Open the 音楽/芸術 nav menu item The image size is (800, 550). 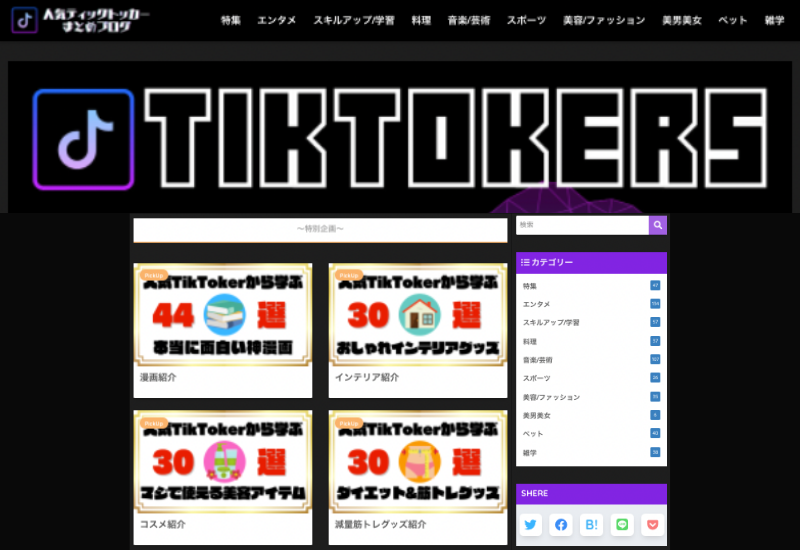[469, 20]
